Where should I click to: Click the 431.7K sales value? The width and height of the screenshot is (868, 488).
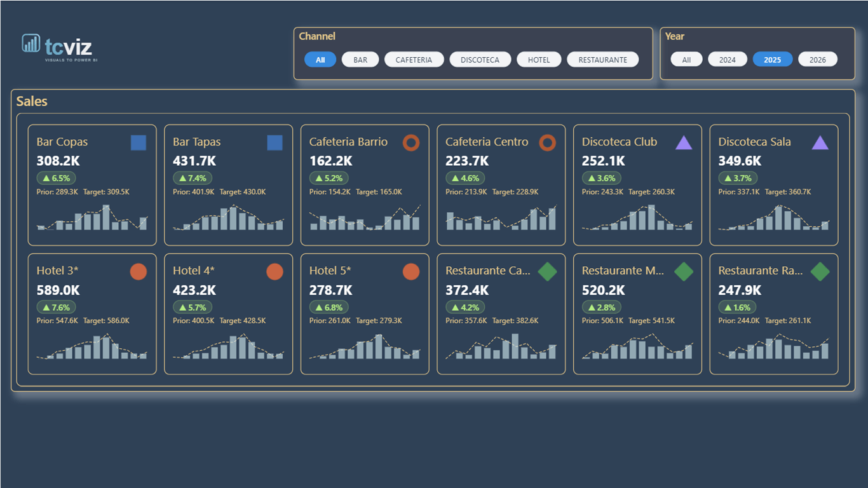194,161
